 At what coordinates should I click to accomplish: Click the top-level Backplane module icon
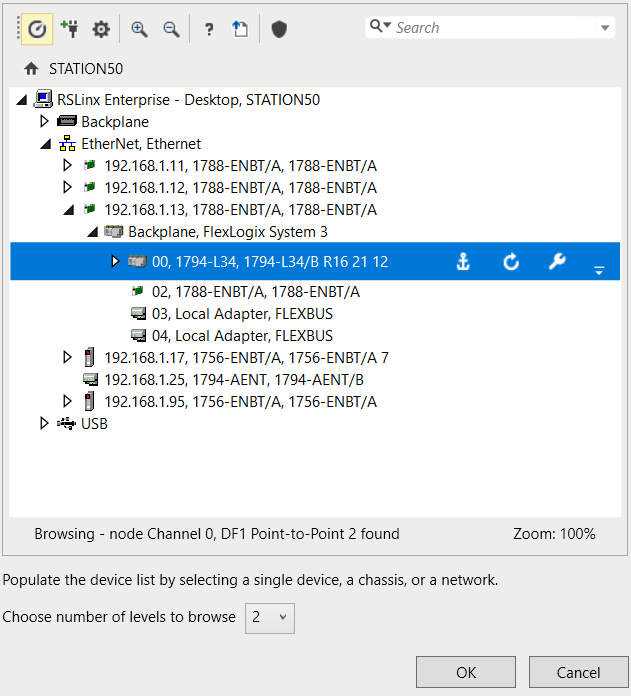(67, 121)
